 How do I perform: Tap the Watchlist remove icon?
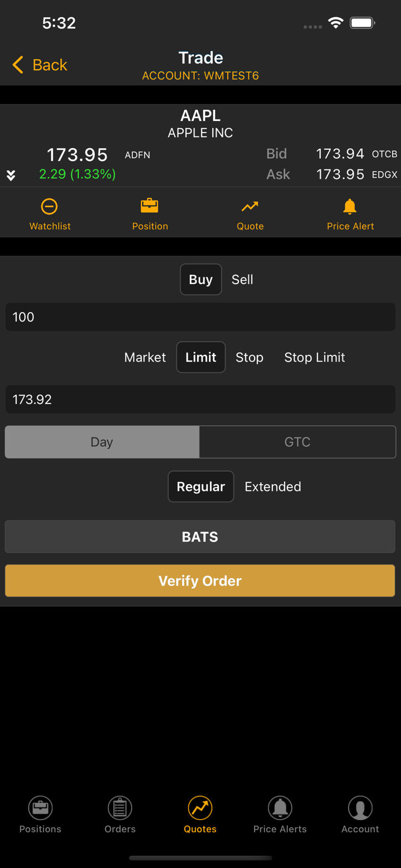coord(50,207)
